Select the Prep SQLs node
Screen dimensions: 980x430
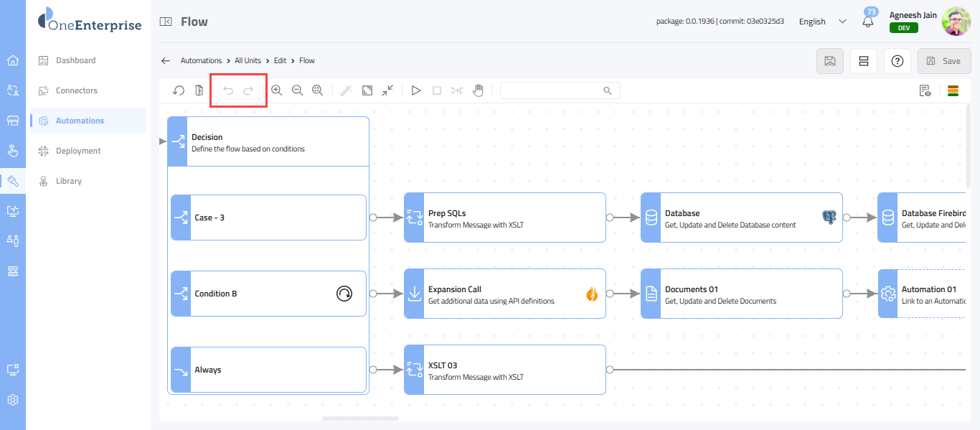504,218
